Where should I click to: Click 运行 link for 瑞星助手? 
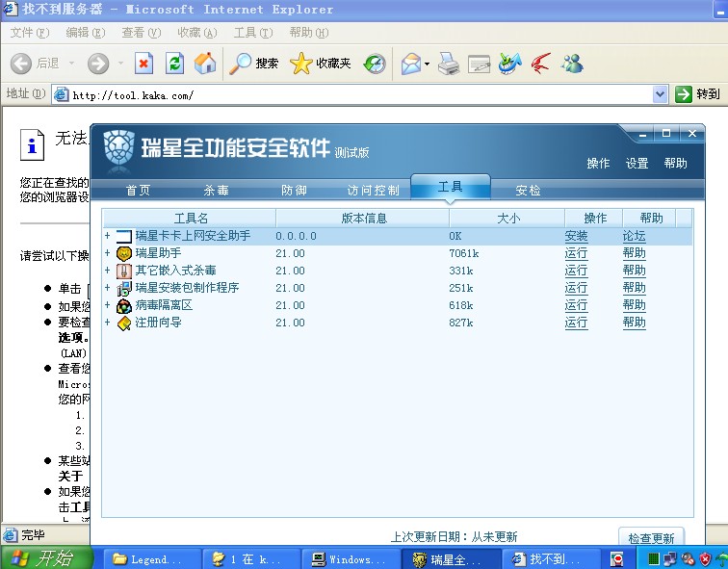tap(576, 253)
